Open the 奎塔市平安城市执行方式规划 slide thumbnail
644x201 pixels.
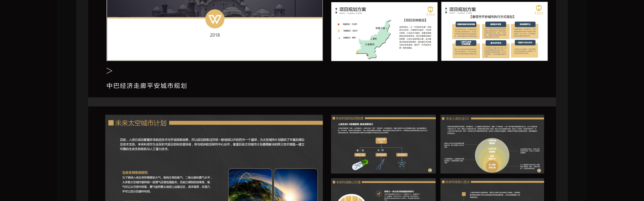[x=494, y=31]
